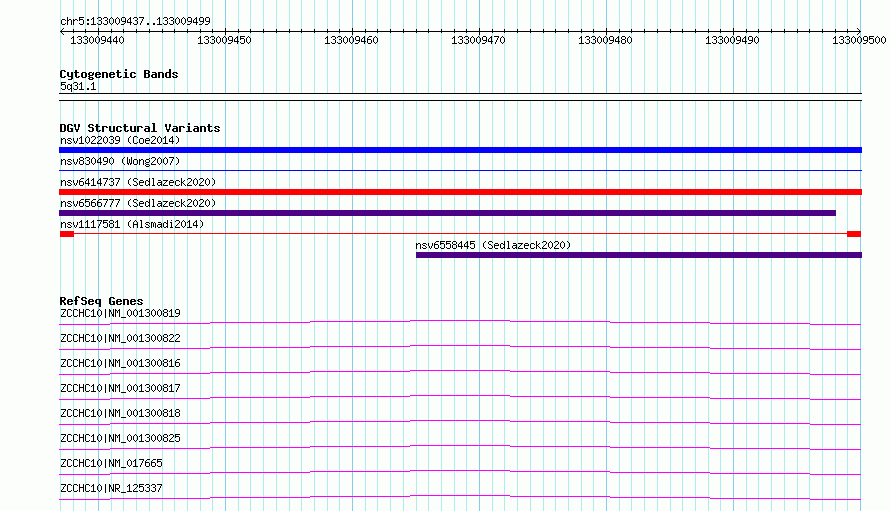Click ruler position 133009480
The height and width of the screenshot is (511, 890).
(x=605, y=40)
